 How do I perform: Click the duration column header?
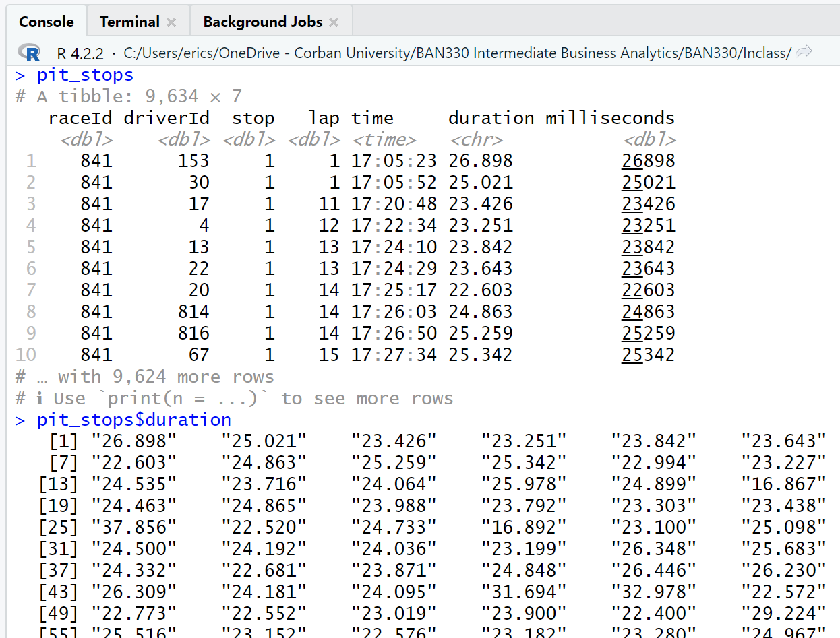tap(491, 118)
